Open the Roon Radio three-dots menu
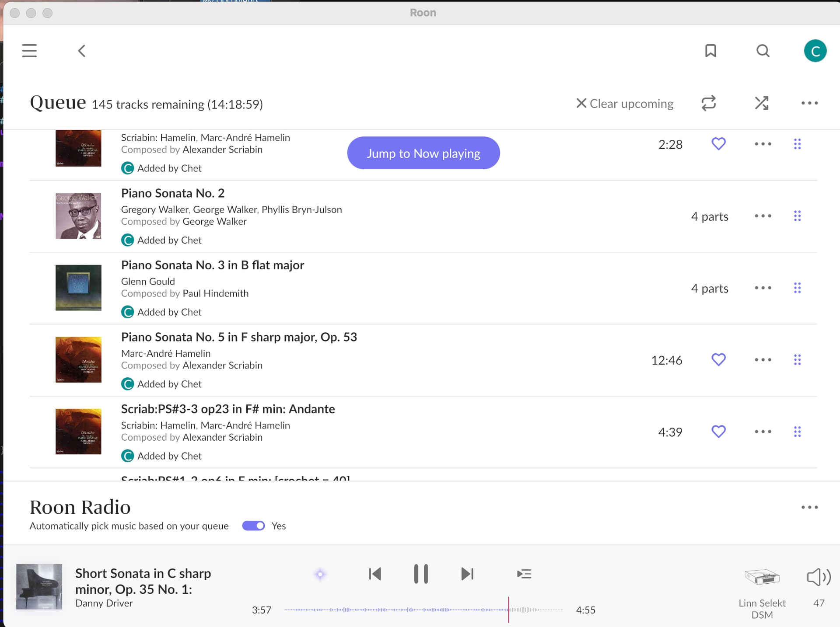Viewport: 840px width, 627px height. pos(809,507)
